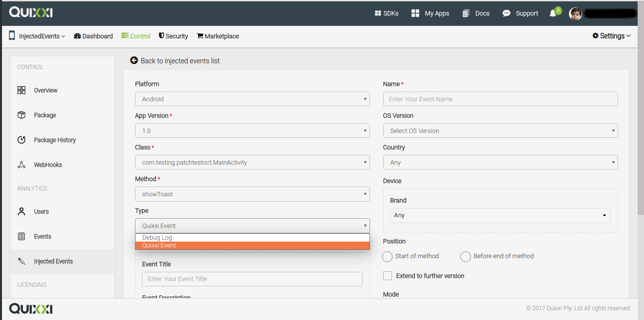This screenshot has width=644, height=320.
Task: Check the Extend to further version checkbox
Action: click(388, 276)
